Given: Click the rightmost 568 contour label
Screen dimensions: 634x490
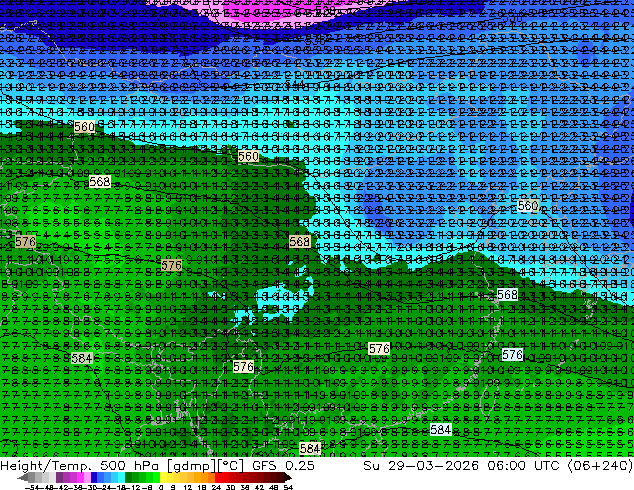Looking at the screenshot, I should point(507,295).
